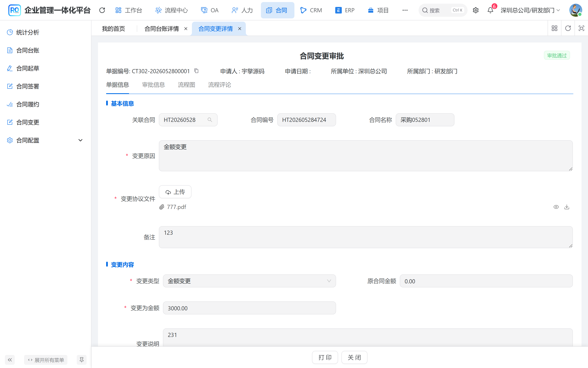Collapse sidebar with double-chevron icon
The height and width of the screenshot is (368, 588).
tap(10, 360)
